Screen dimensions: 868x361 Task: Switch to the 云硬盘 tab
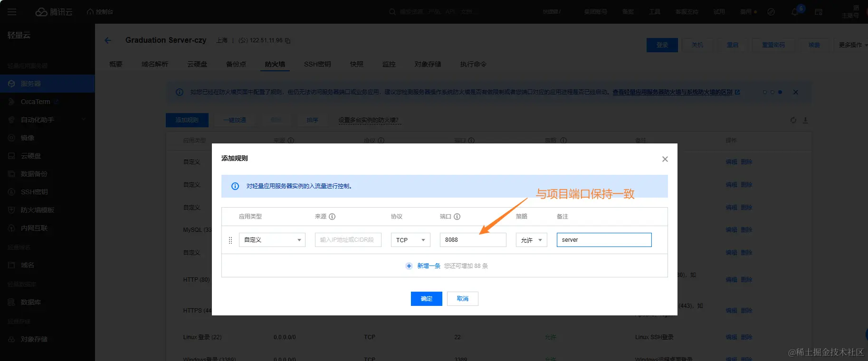(x=197, y=64)
